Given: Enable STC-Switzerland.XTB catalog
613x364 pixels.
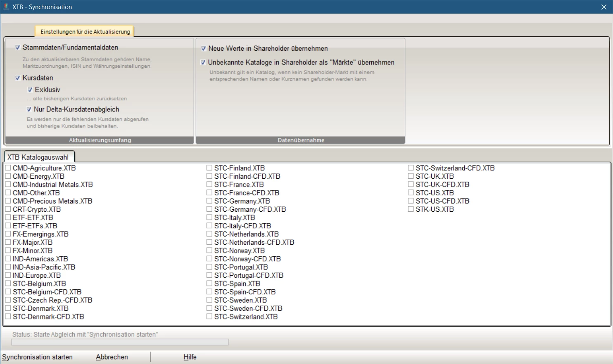Looking at the screenshot, I should [x=209, y=317].
